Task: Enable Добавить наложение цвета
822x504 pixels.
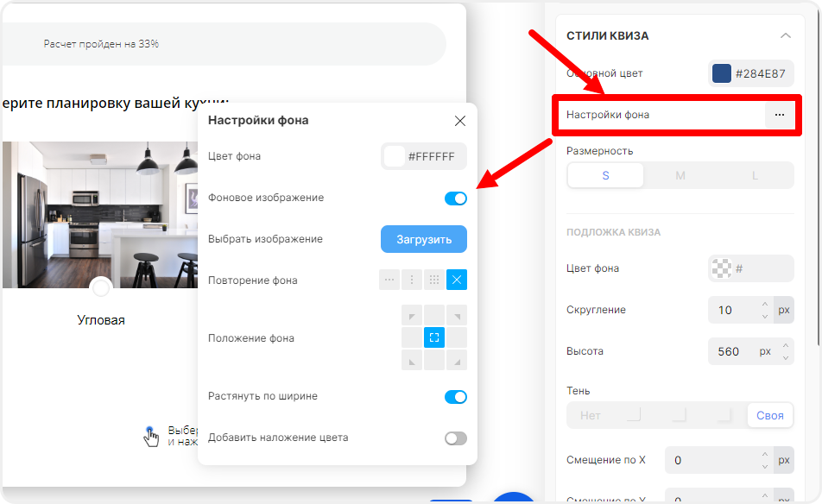Action: tap(455, 438)
